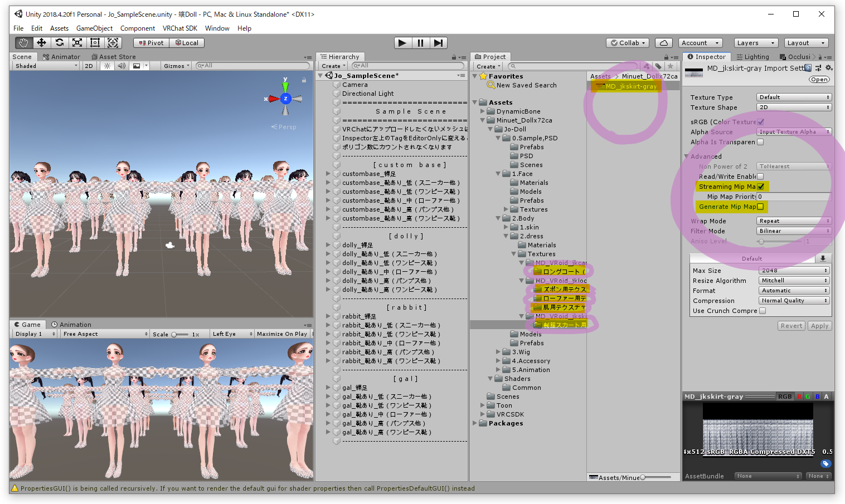Open Max Size dropdown
Image resolution: width=845 pixels, height=504 pixels.
coord(794,271)
